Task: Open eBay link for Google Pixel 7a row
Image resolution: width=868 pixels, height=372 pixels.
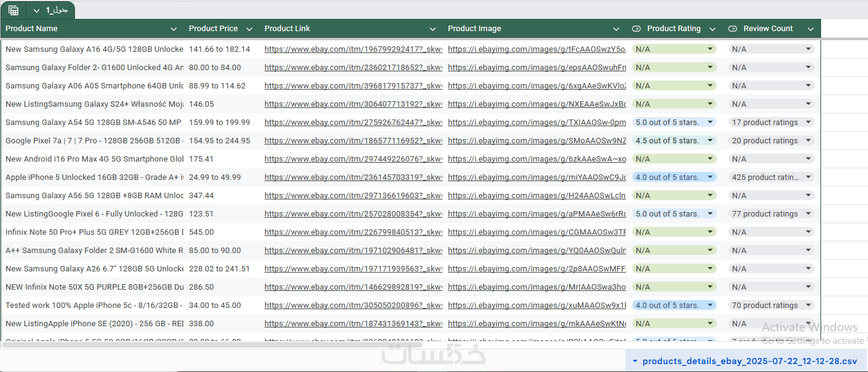Action: click(354, 141)
